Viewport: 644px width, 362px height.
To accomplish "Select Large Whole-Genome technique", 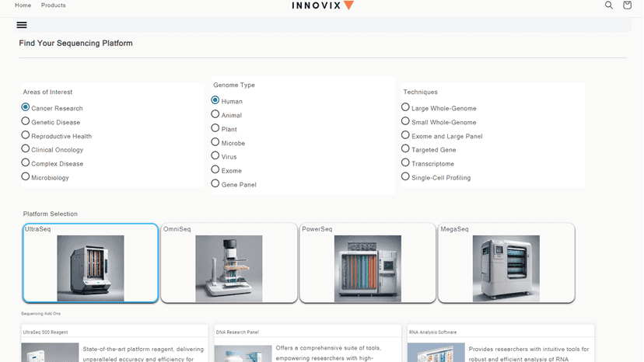I will pyautogui.click(x=405, y=107).
